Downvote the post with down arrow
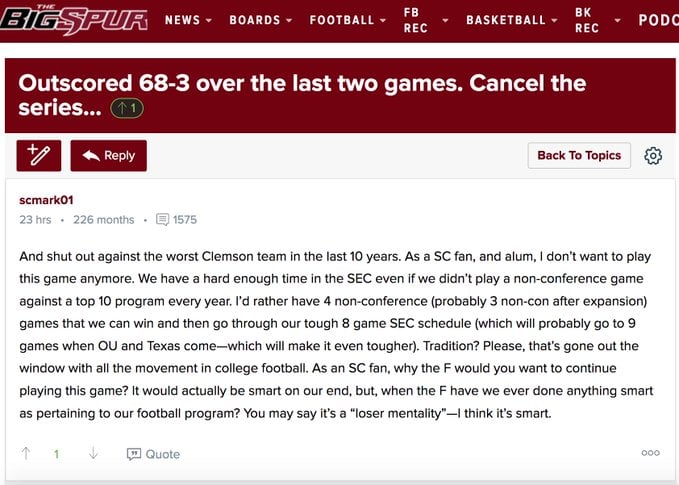This screenshot has height=485, width=679. (x=93, y=453)
